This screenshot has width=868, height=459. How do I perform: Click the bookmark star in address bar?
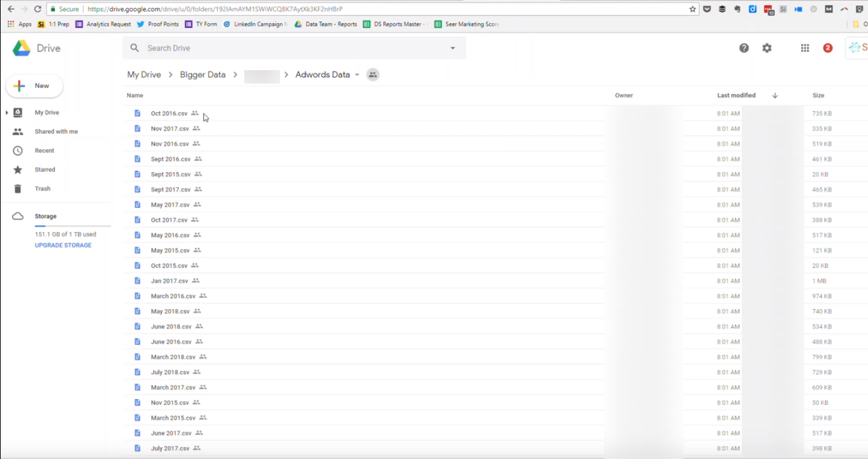(x=693, y=9)
